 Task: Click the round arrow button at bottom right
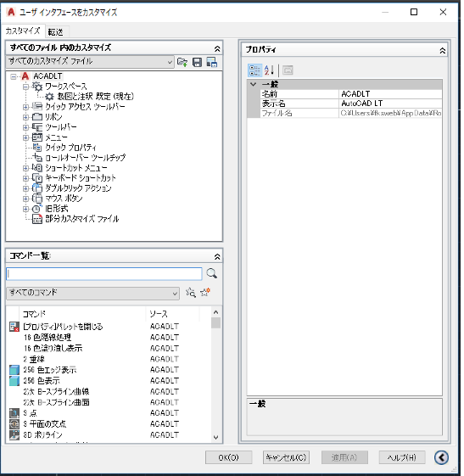[441, 457]
